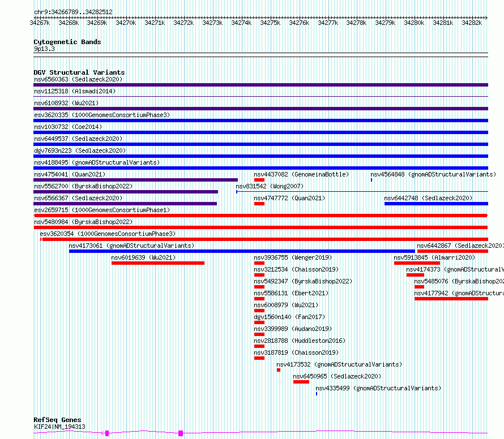Select the nsv1125318 (Alsmadi2014) label
The image size is (504, 439).
click(75, 91)
